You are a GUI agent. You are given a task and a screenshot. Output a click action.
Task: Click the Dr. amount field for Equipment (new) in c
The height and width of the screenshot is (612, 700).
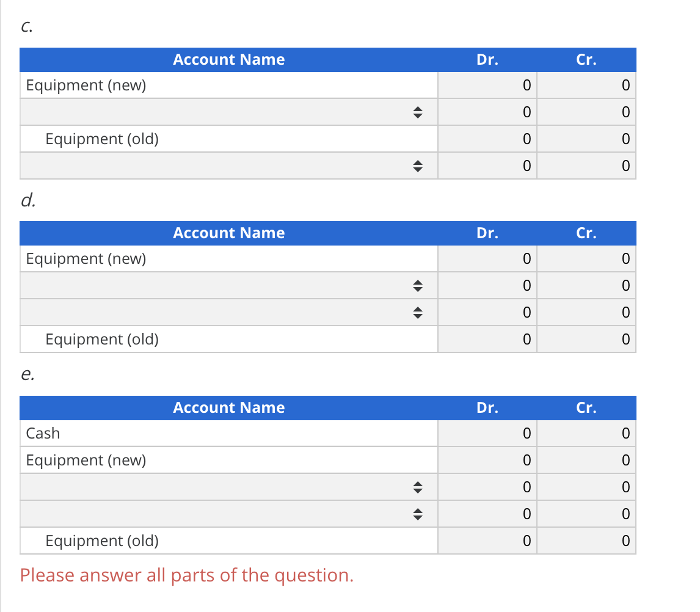(x=487, y=85)
